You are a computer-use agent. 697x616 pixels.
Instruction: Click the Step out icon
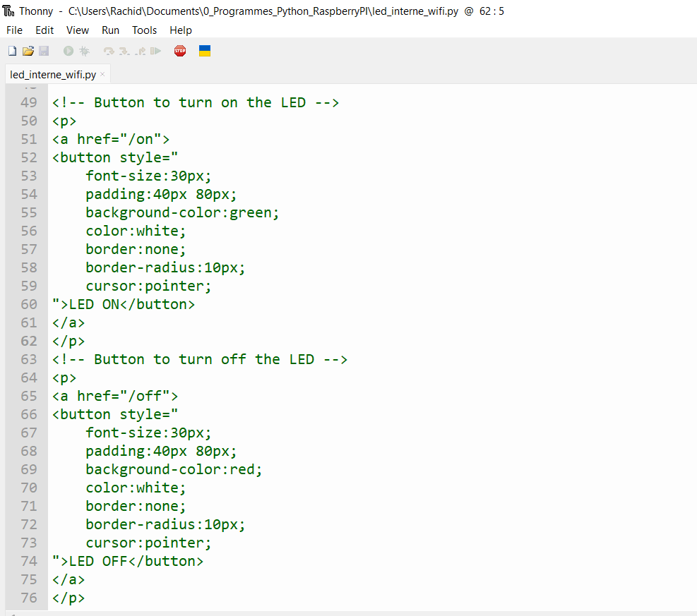pyautogui.click(x=140, y=51)
